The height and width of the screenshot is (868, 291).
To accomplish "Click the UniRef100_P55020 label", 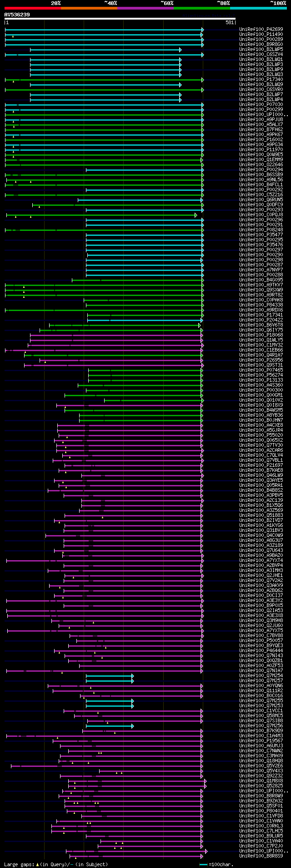I will [261, 435].
